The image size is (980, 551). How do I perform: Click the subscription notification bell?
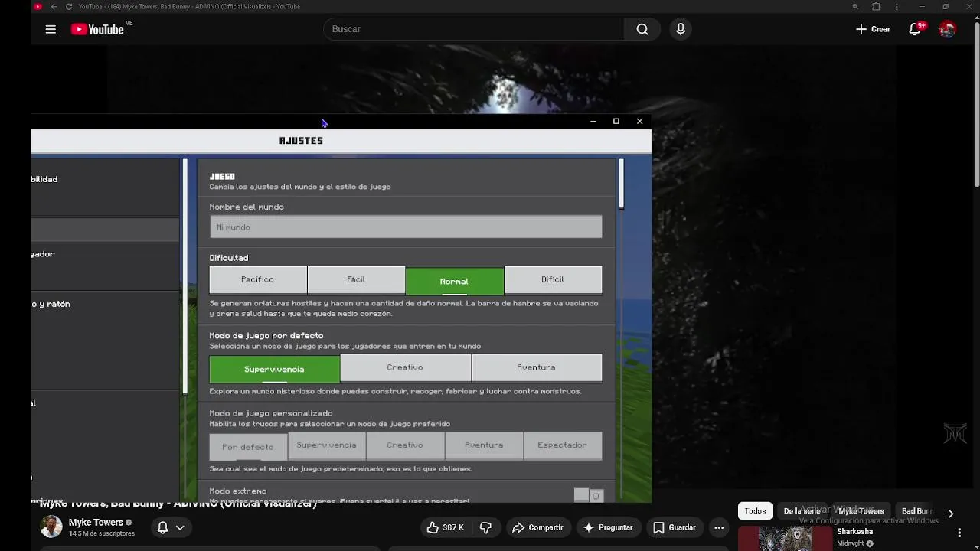coord(162,527)
